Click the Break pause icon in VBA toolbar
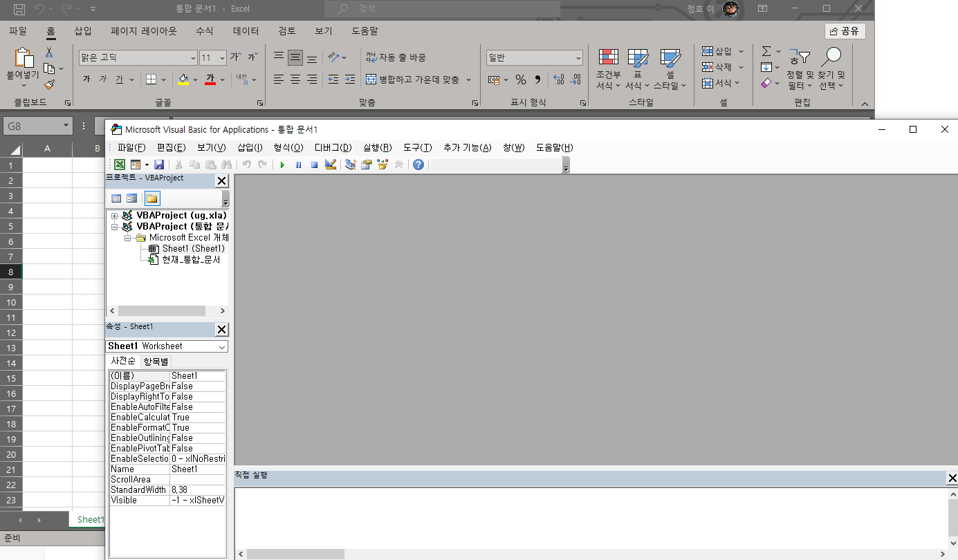 coord(298,165)
